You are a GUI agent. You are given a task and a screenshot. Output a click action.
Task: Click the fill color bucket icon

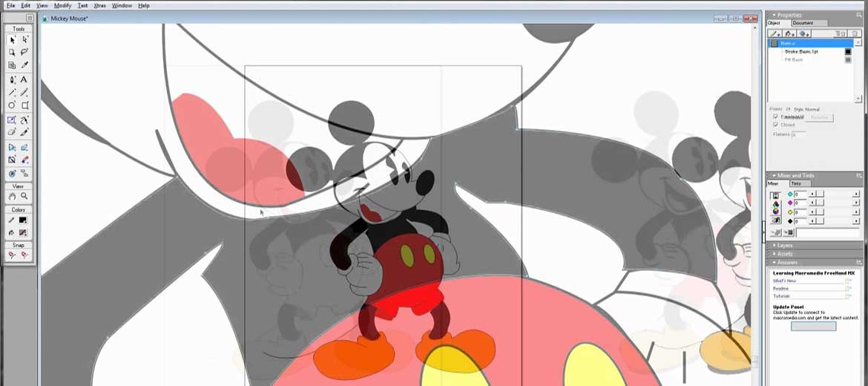click(12, 232)
